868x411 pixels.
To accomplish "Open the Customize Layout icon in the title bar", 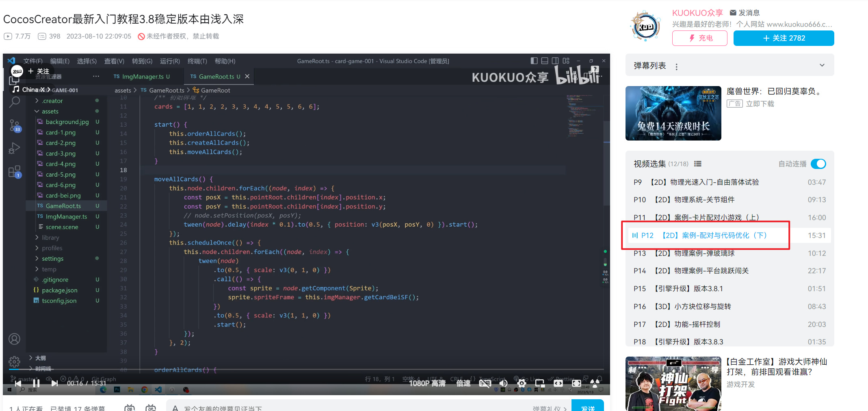I will (x=566, y=61).
